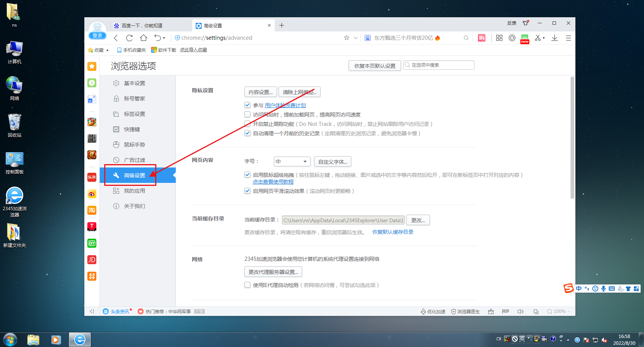Image resolution: width=644 pixels, height=347 pixels.
Task: Click the 恢复本页默认设置 button
Action: click(375, 66)
